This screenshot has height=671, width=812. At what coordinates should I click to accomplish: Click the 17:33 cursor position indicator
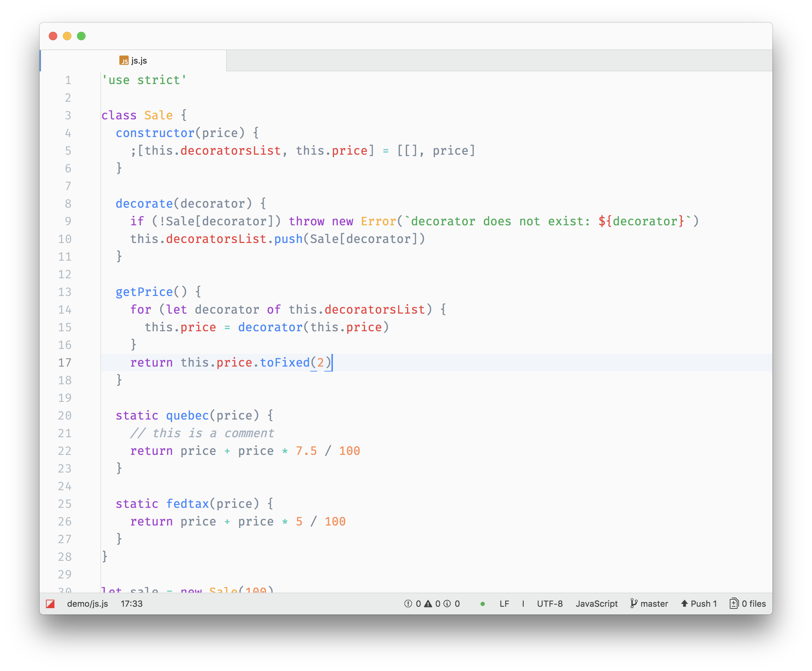click(131, 603)
